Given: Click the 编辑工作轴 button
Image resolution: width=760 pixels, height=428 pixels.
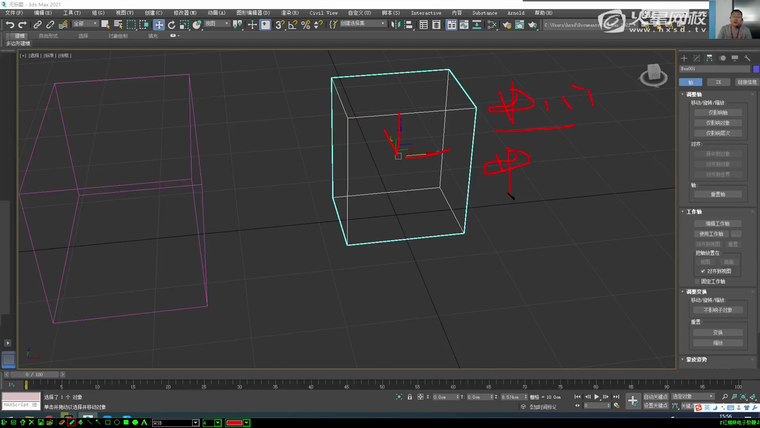Looking at the screenshot, I should (x=718, y=223).
